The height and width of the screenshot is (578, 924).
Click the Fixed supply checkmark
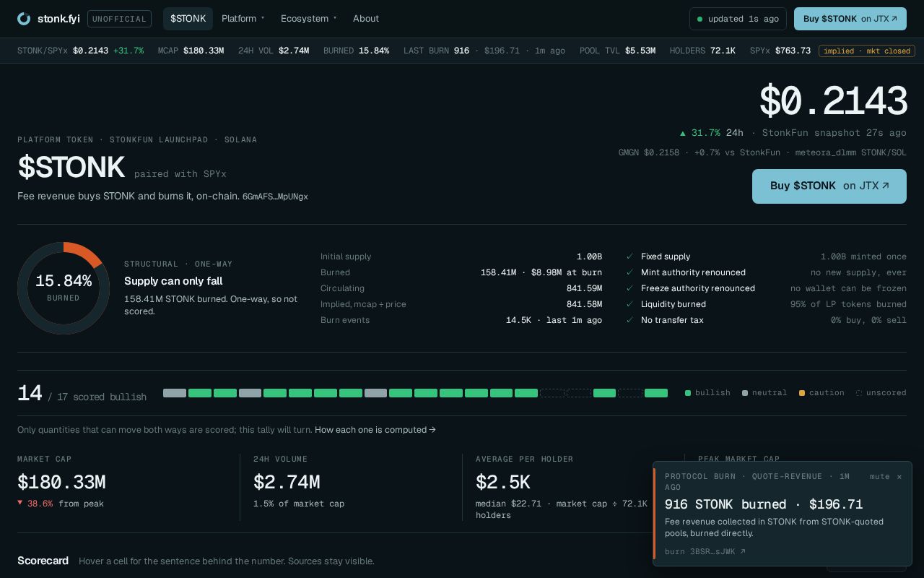pos(629,256)
